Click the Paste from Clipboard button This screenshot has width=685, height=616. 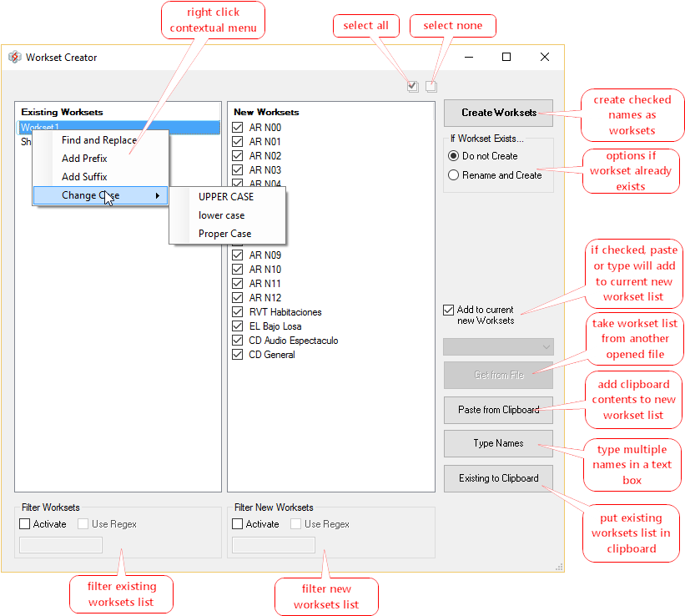point(498,410)
